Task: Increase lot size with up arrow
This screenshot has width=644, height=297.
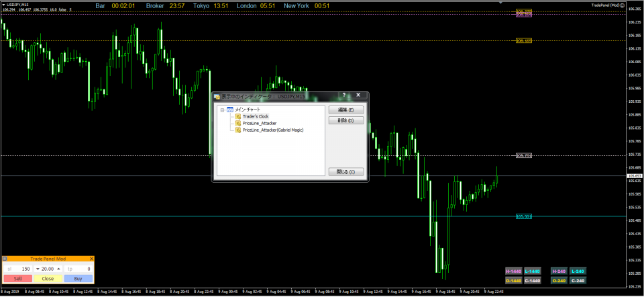Action: pos(58,269)
